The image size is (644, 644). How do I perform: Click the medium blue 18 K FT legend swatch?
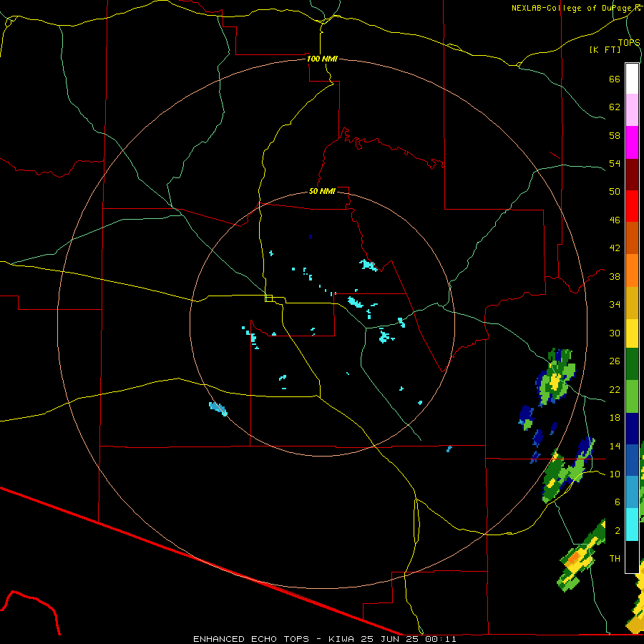(x=632, y=459)
